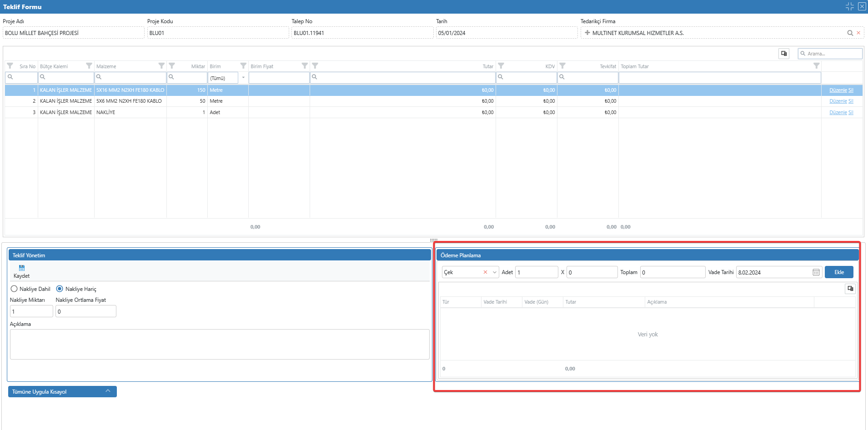The image size is (868, 430).
Task: Open the Vade Tarihi calendar picker
Action: pos(816,272)
